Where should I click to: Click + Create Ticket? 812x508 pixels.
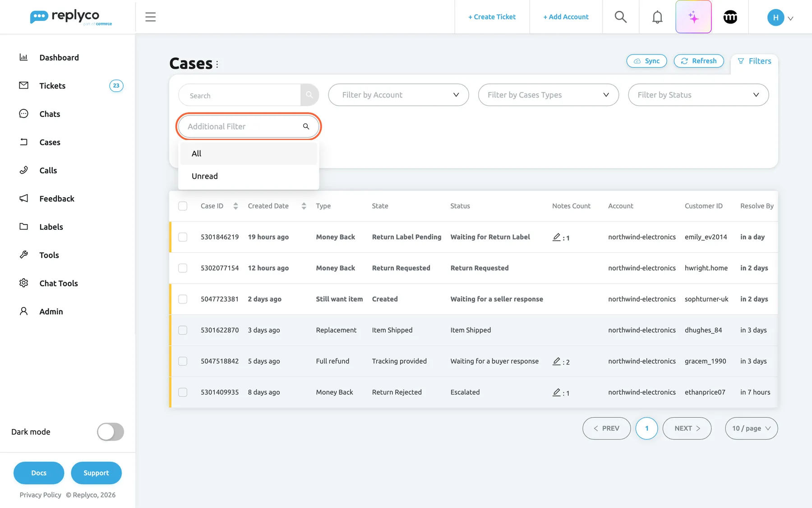click(x=492, y=17)
